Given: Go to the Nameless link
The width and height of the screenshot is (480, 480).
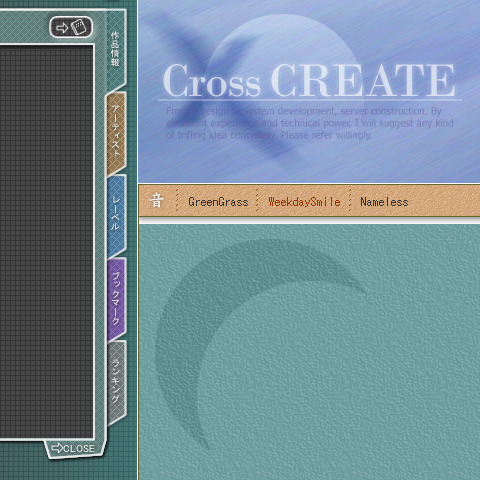Looking at the screenshot, I should pyautogui.click(x=384, y=202).
